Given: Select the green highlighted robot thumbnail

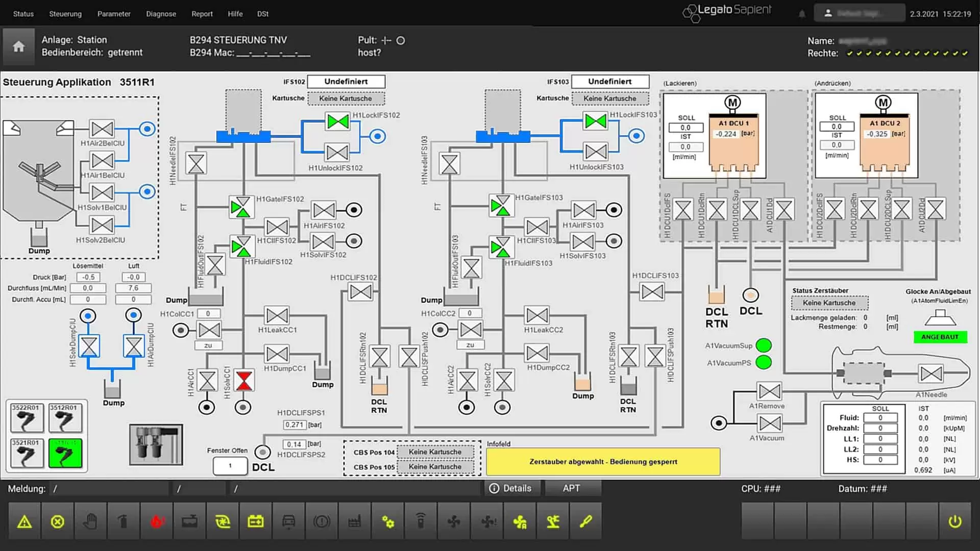Looking at the screenshot, I should pos(65,453).
